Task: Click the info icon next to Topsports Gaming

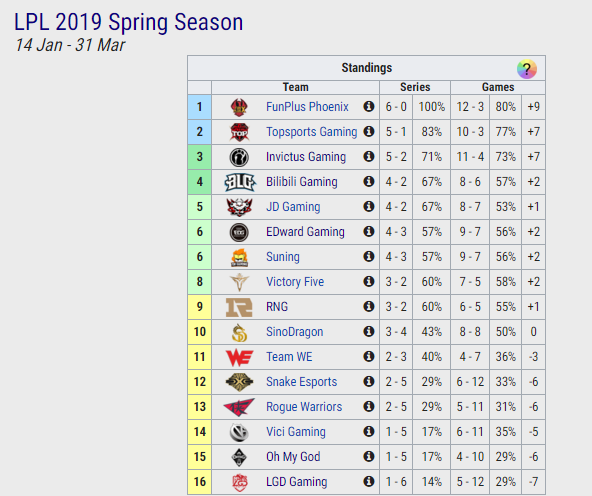Action: click(368, 131)
